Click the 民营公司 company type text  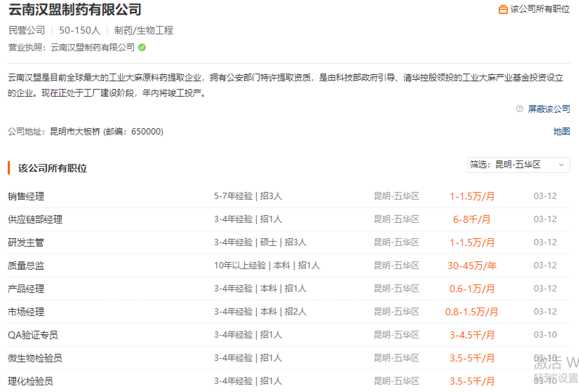(x=27, y=30)
